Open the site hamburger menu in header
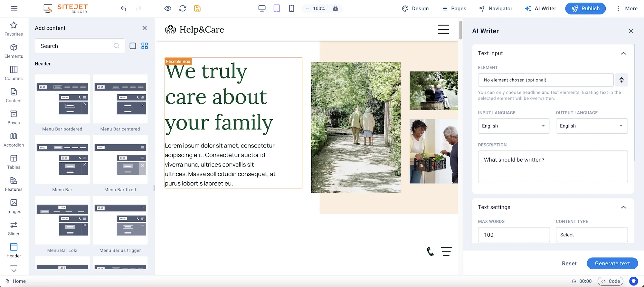This screenshot has width=644, height=287. pos(443,29)
